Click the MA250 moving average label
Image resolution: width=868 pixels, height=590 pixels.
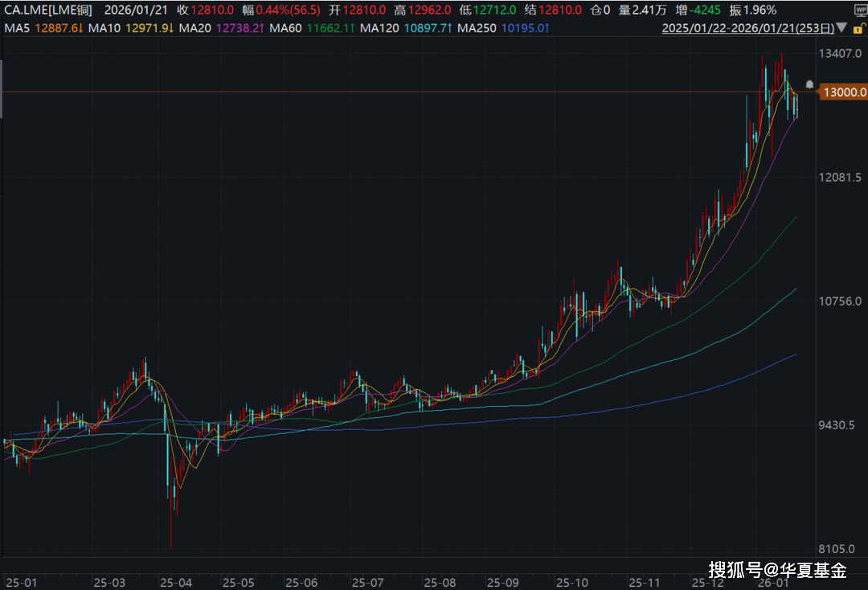point(476,28)
